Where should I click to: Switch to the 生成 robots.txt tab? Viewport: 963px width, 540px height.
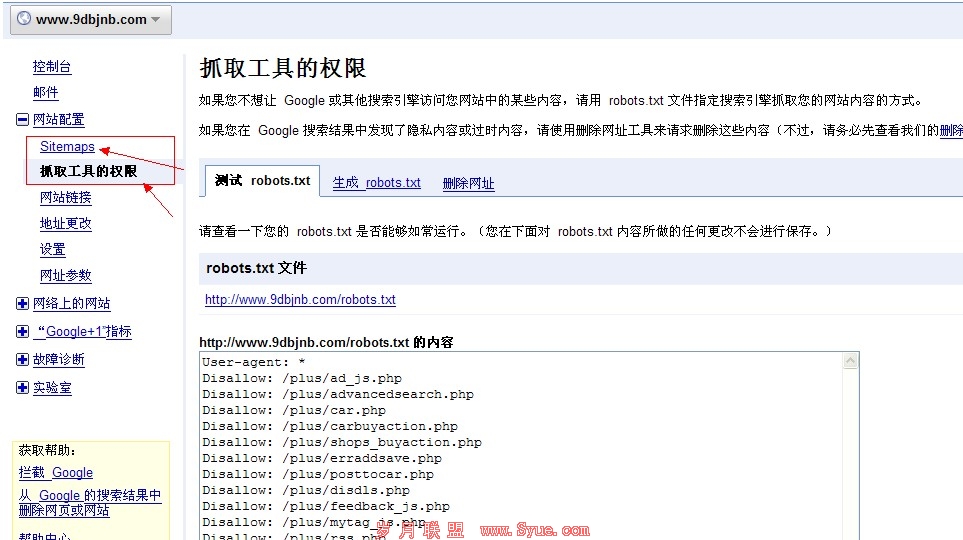coord(376,183)
